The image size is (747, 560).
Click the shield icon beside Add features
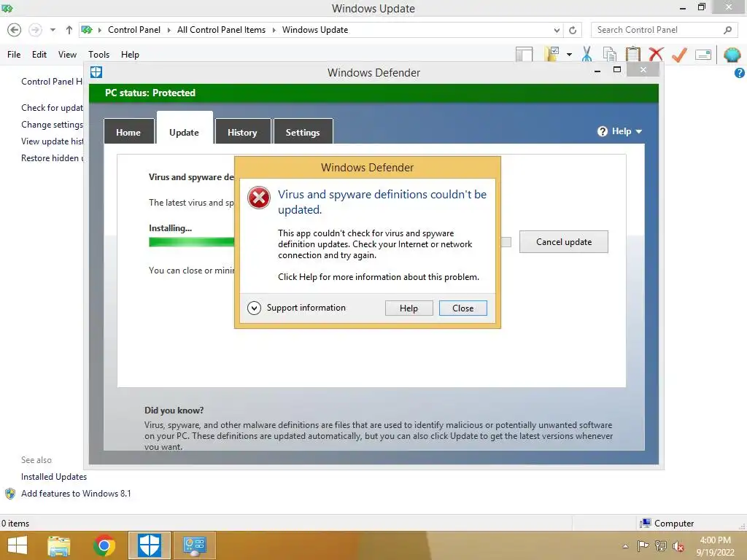point(10,494)
